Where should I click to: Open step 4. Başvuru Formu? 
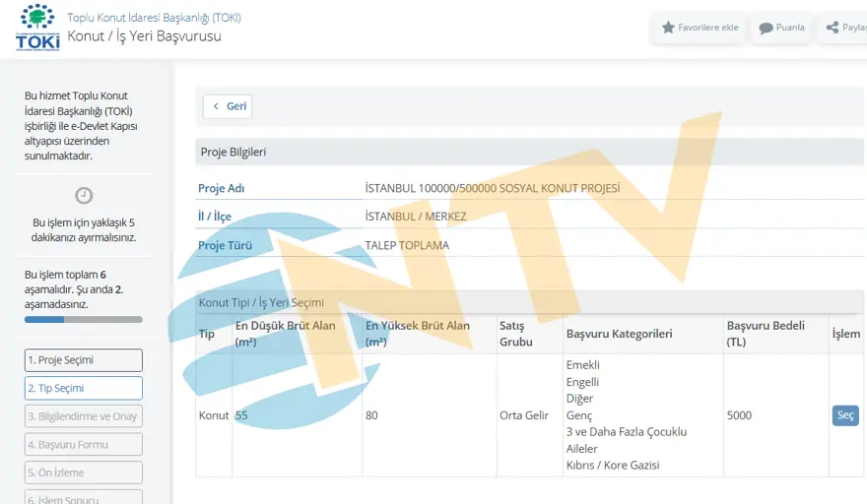[84, 444]
